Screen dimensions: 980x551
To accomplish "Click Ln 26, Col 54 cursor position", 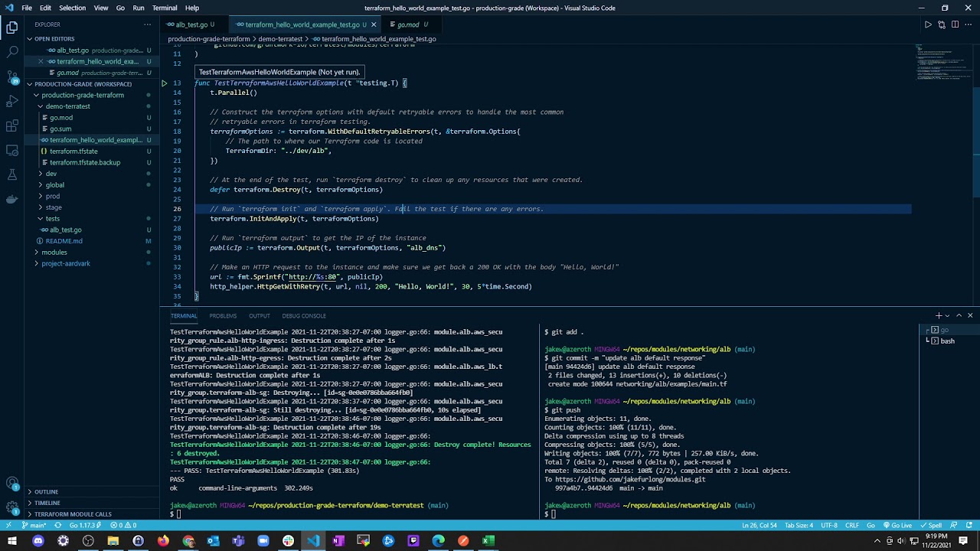I will point(759,526).
